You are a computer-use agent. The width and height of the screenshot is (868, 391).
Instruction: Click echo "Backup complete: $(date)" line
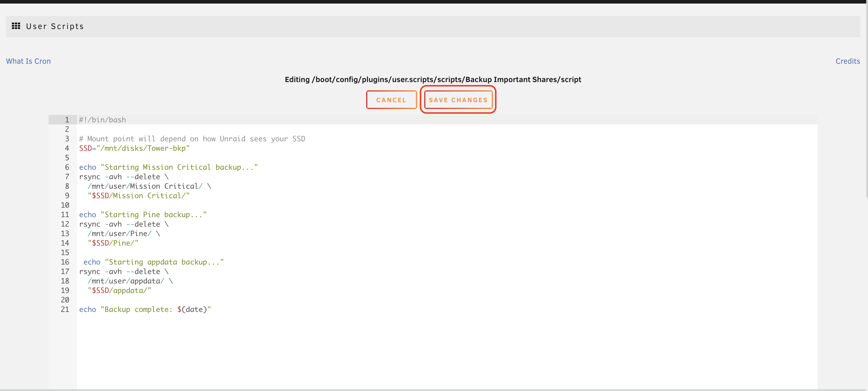tap(145, 309)
